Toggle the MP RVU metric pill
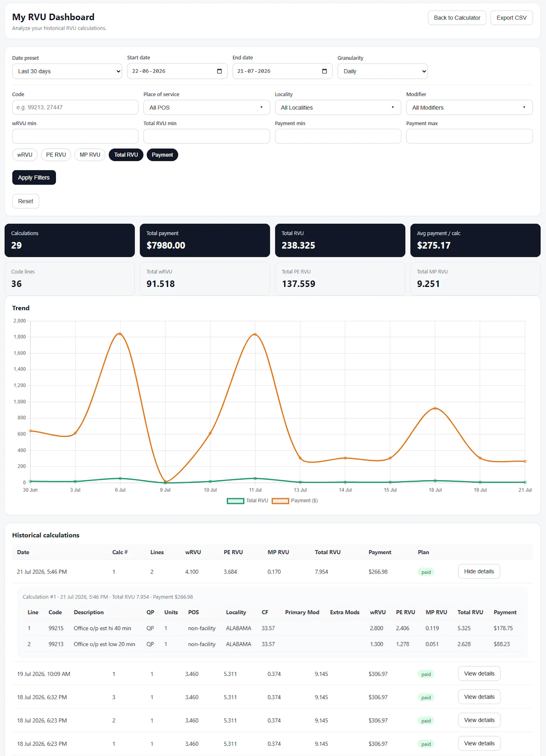The height and width of the screenshot is (756, 546). (x=90, y=155)
